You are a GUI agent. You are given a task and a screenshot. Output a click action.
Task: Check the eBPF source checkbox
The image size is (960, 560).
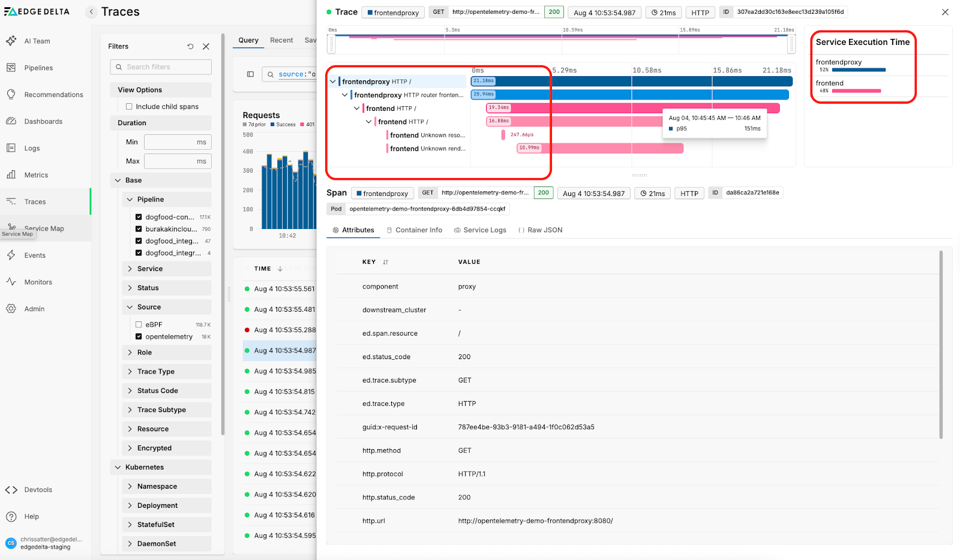(139, 324)
